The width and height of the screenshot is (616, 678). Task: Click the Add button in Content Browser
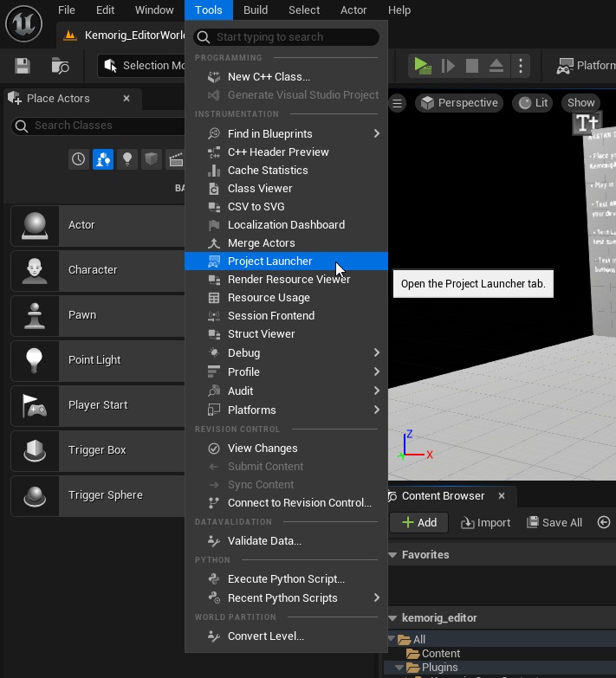pos(418,522)
